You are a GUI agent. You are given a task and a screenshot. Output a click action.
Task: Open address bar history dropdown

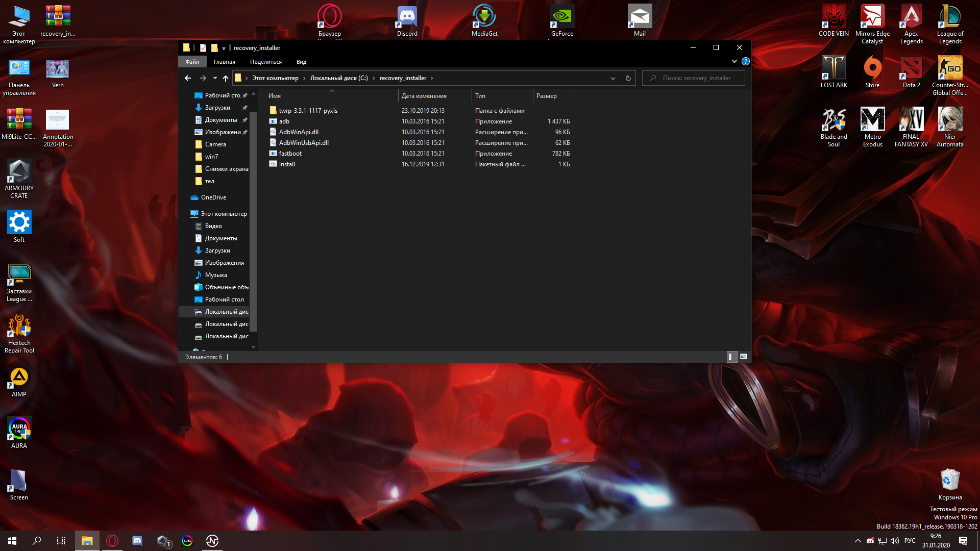coord(612,78)
